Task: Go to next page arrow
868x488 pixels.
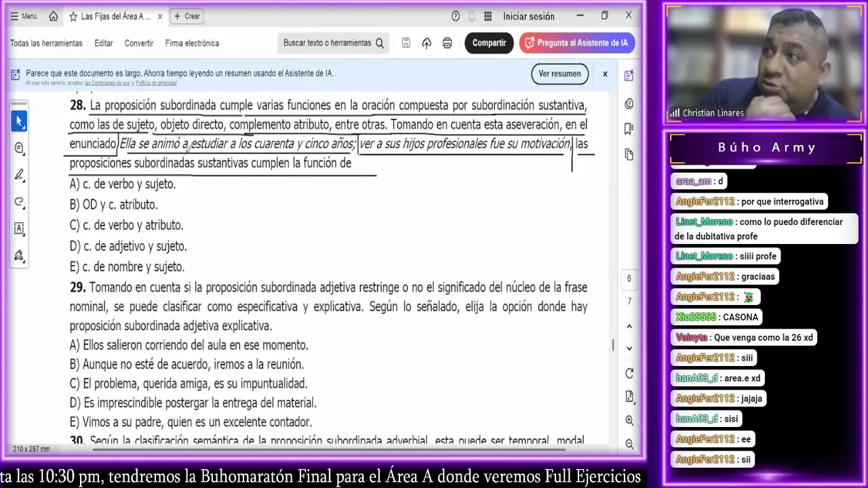Action: point(629,348)
